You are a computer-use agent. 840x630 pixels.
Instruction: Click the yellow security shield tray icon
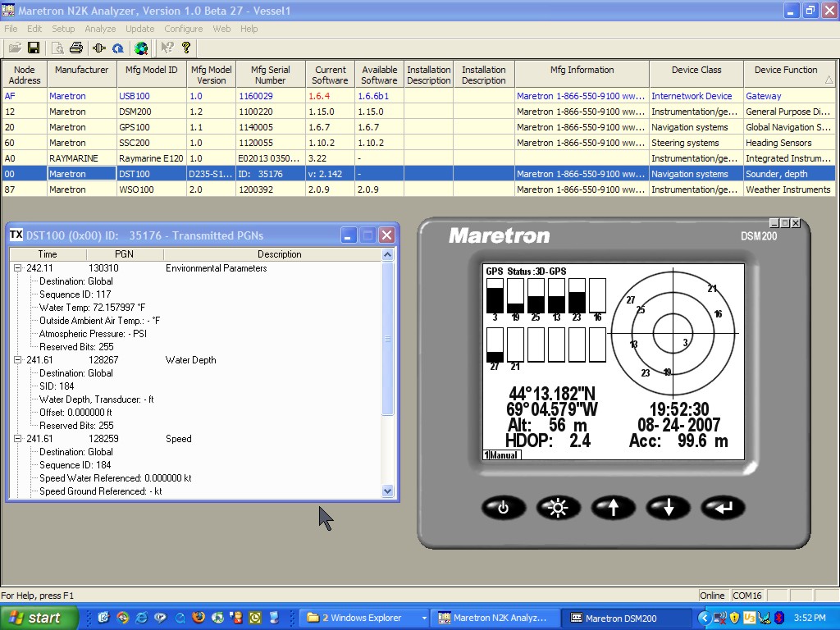point(734,619)
